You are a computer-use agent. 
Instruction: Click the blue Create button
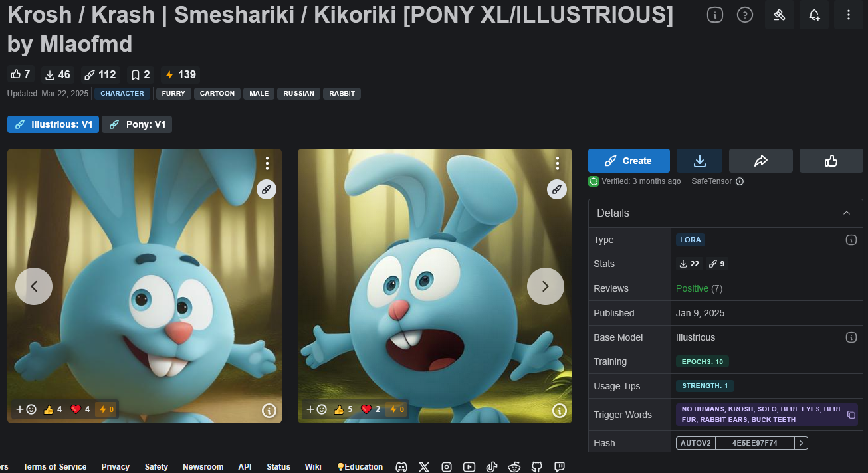629,161
